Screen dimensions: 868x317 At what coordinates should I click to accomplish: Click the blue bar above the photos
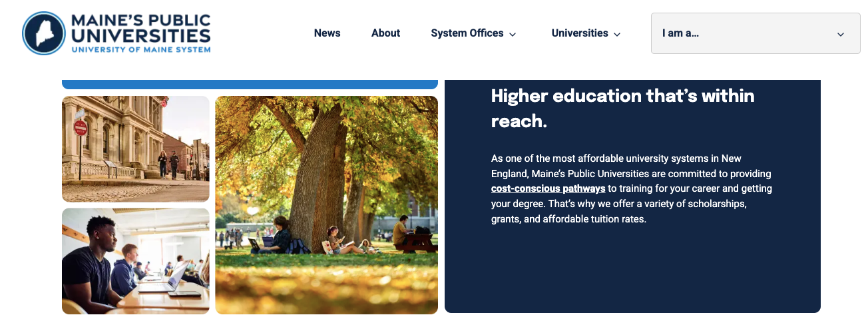point(250,84)
